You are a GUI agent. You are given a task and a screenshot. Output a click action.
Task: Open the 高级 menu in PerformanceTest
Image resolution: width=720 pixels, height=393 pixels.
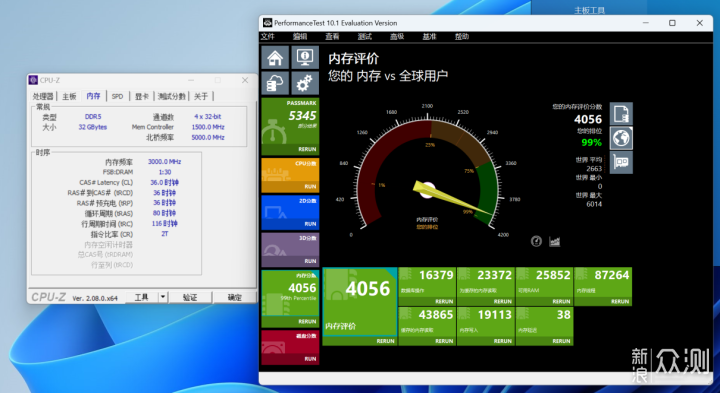(x=397, y=37)
